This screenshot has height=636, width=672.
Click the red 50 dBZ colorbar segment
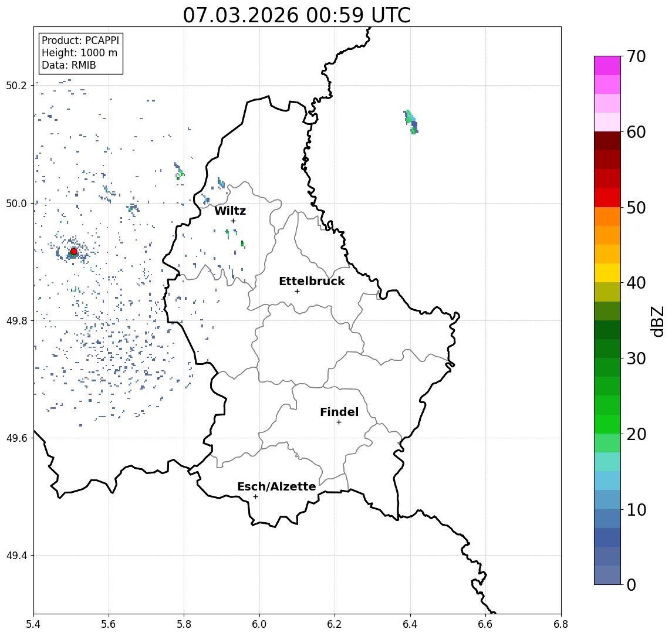(607, 198)
